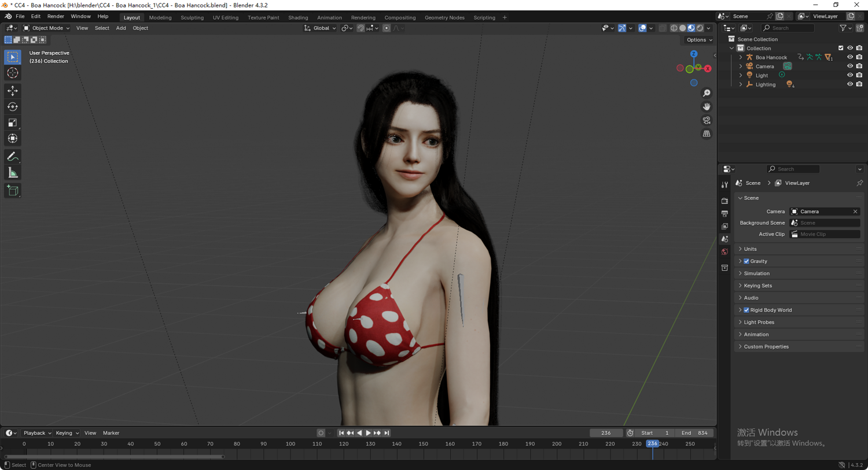Expand the Custom Properties panel

[799, 347]
